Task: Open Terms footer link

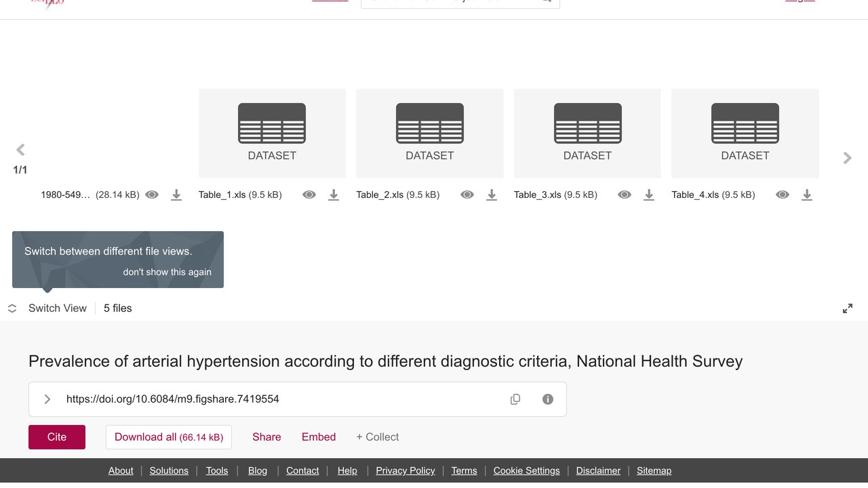Action: tap(464, 470)
